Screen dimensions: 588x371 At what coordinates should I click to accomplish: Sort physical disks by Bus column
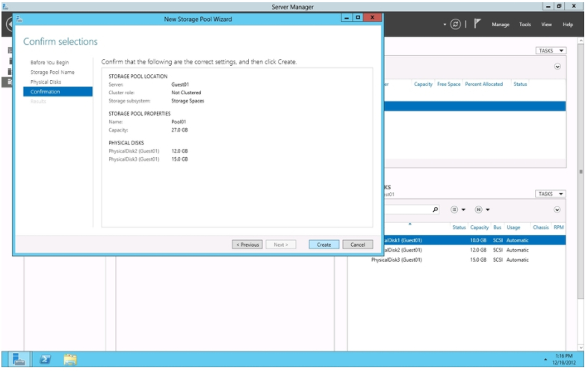[x=498, y=227]
